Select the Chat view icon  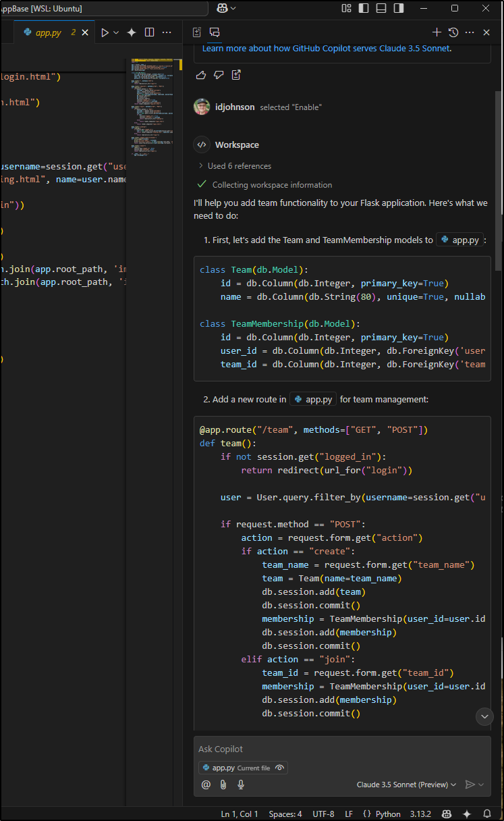coord(215,32)
